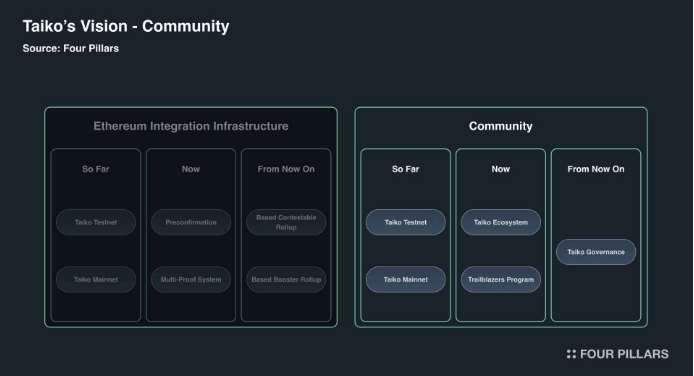The image size is (694, 376).
Task: Click the Ethereum Integration Infrastructure heading
Action: coord(191,126)
